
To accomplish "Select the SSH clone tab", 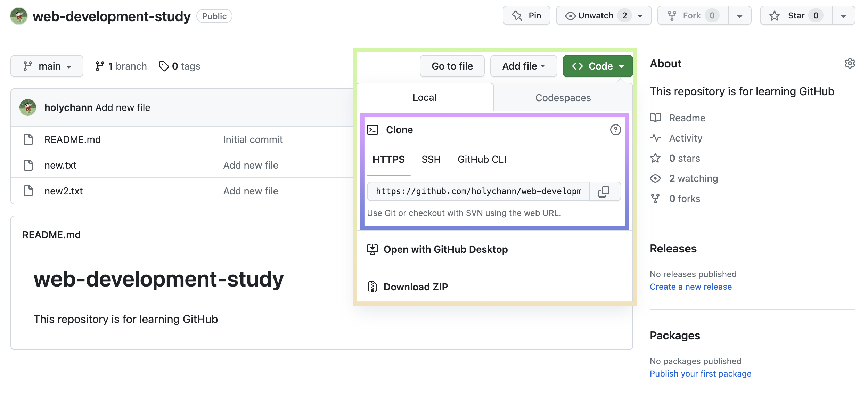I will pos(431,159).
